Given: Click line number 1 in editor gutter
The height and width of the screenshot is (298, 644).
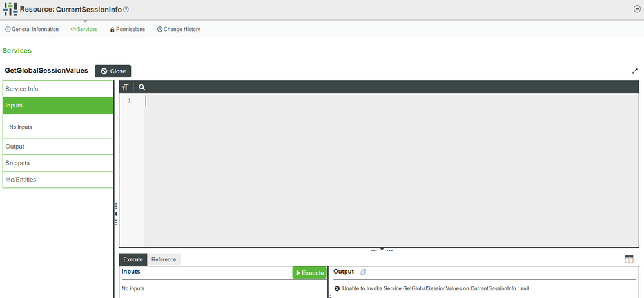Looking at the screenshot, I should tap(129, 101).
